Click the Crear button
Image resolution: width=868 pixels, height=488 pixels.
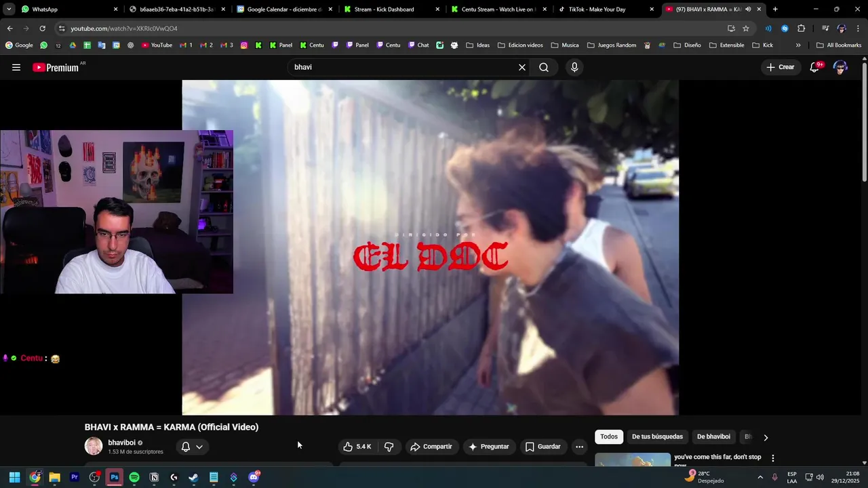(x=780, y=67)
